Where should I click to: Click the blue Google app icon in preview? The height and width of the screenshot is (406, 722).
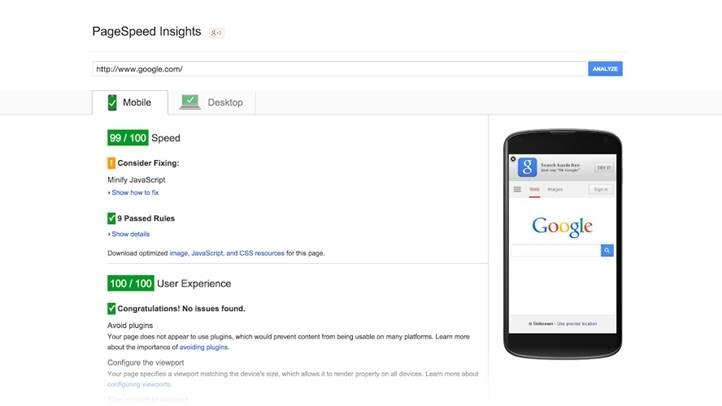527,167
